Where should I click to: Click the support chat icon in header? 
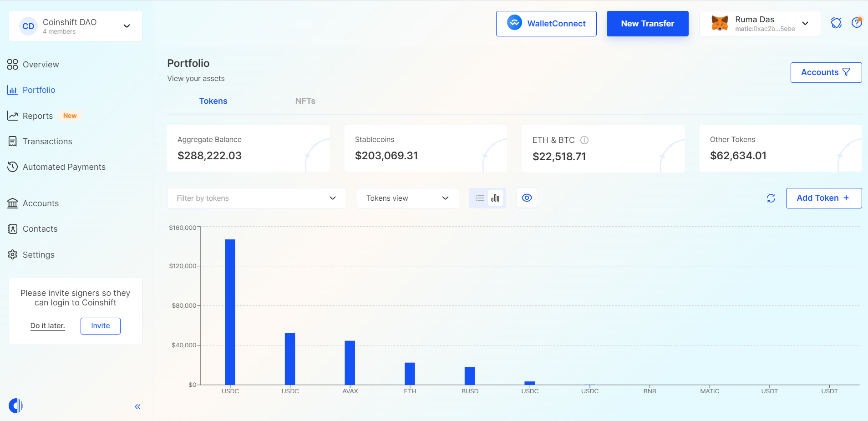coord(836,23)
